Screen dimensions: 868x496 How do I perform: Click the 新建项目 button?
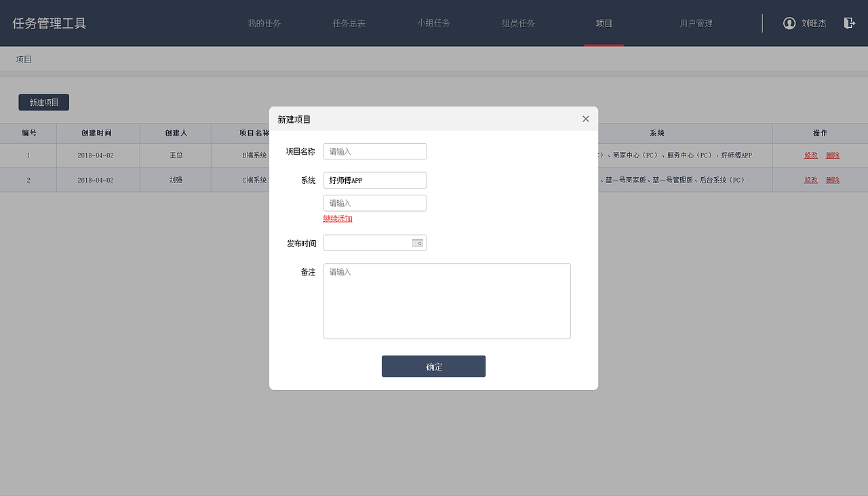pyautogui.click(x=43, y=102)
